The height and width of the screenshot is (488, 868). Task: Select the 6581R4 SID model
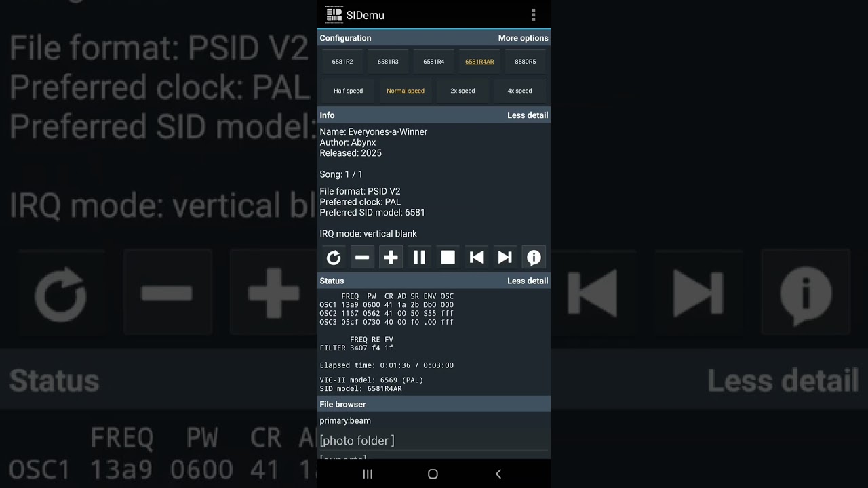434,62
